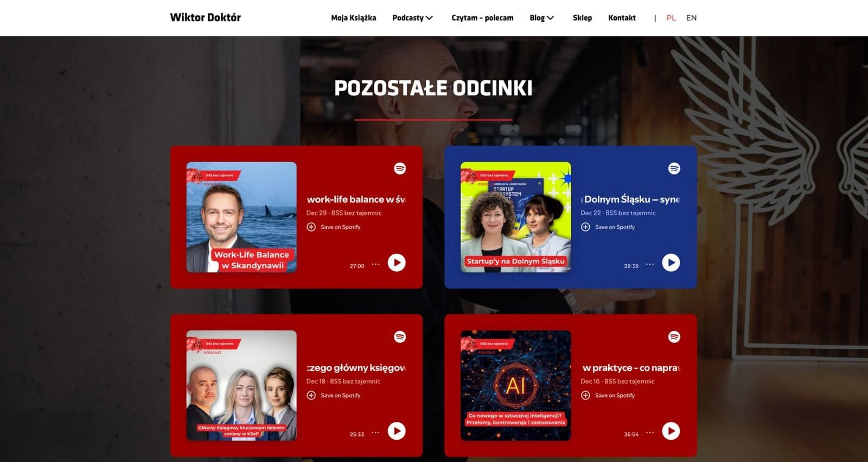
Task: Open Spotify logo on work-life balance card
Action: coord(400,169)
